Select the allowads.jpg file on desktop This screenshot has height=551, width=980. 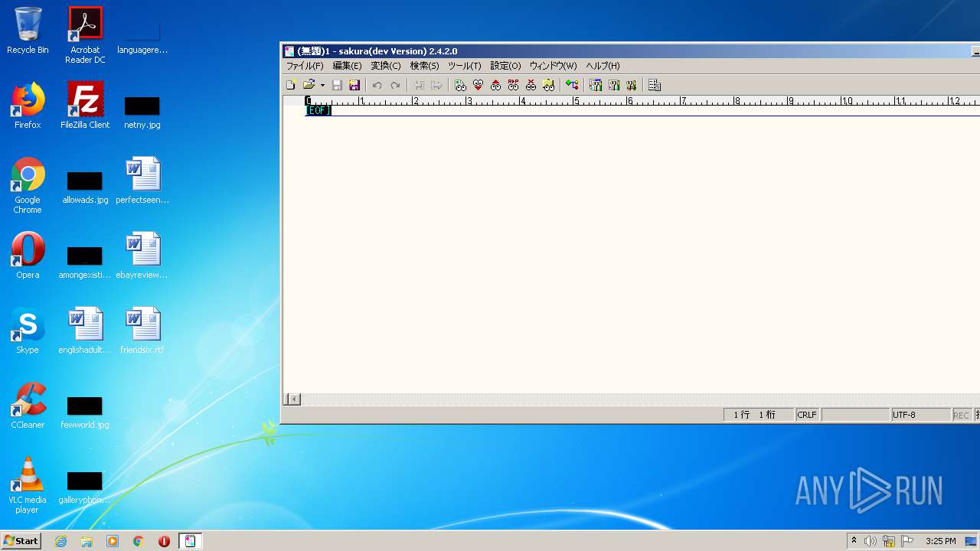pos(85,187)
